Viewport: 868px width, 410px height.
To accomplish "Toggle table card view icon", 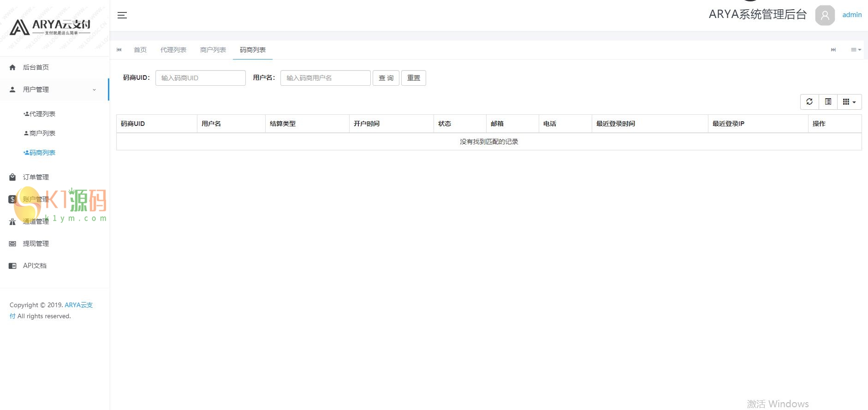I will (x=828, y=102).
